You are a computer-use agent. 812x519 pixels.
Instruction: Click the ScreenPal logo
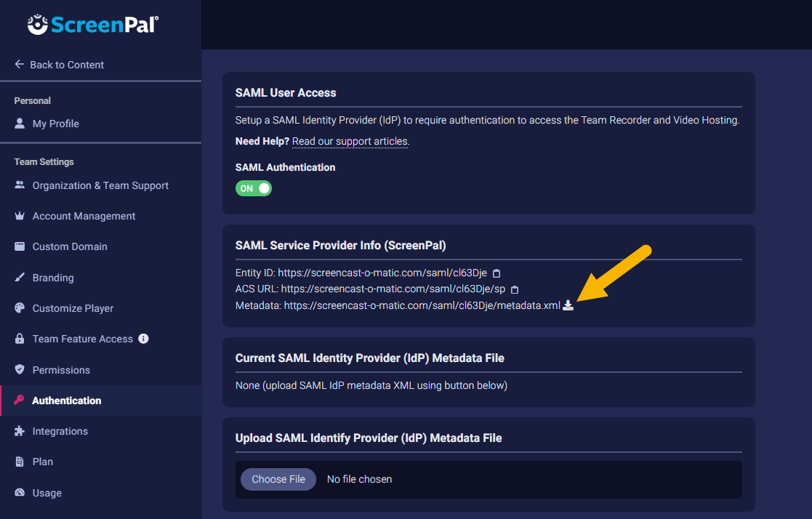93,24
